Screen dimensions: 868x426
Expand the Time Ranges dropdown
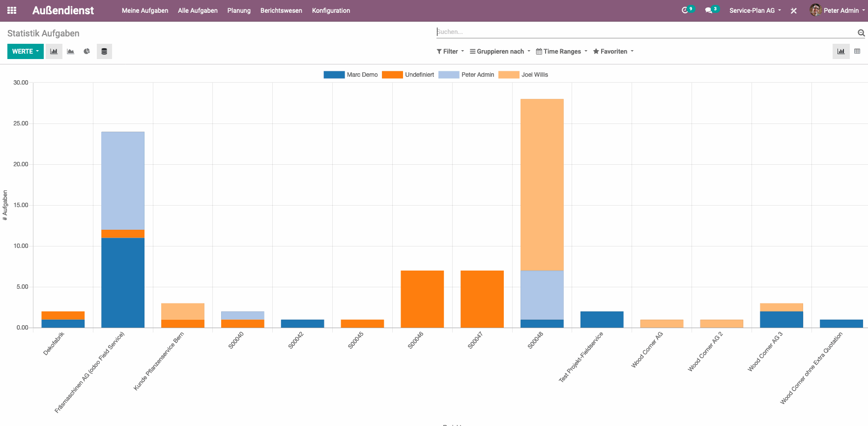click(x=561, y=51)
